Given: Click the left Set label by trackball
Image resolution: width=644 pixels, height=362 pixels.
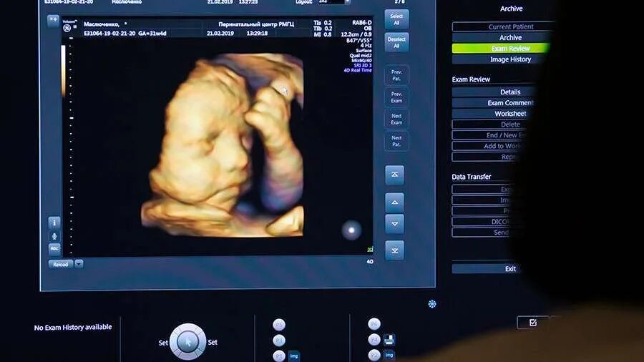Looking at the screenshot, I should pyautogui.click(x=163, y=343).
